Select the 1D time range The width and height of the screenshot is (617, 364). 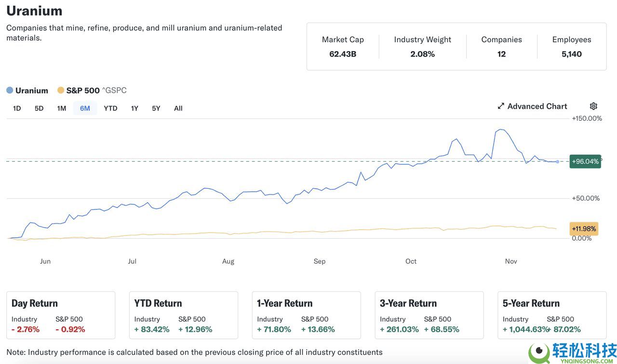17,108
